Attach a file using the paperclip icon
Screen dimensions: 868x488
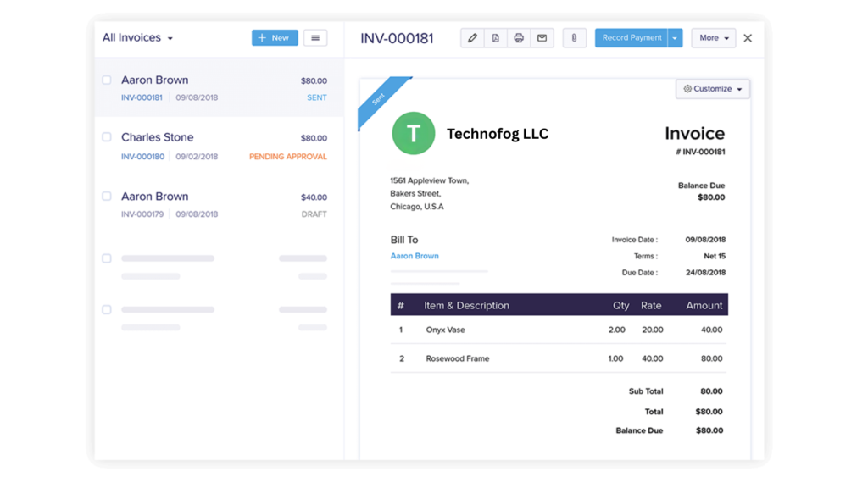(x=574, y=38)
